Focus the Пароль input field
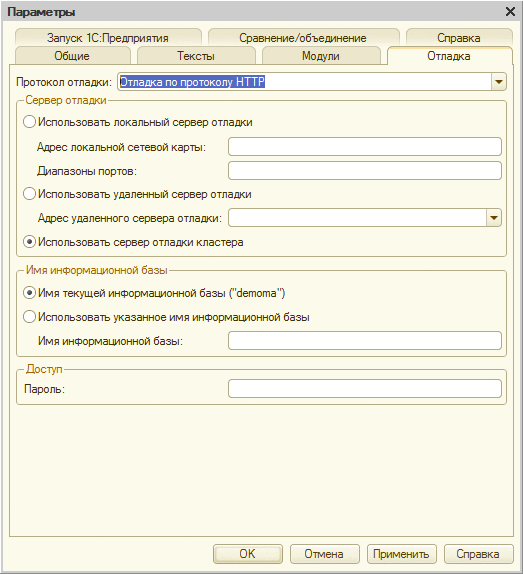This screenshot has width=523, height=574. pos(365,388)
